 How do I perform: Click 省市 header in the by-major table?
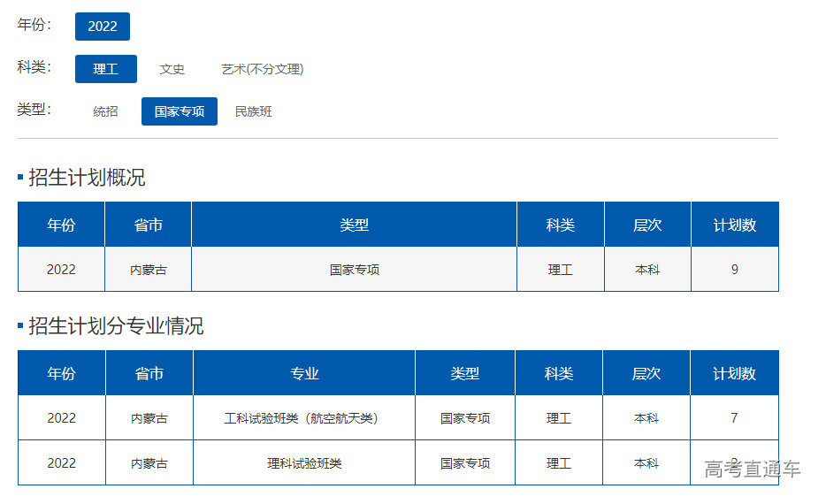coord(149,373)
